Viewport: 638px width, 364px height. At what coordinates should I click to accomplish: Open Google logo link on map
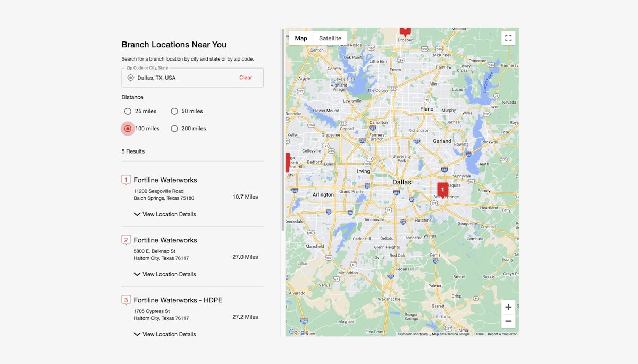[298, 332]
